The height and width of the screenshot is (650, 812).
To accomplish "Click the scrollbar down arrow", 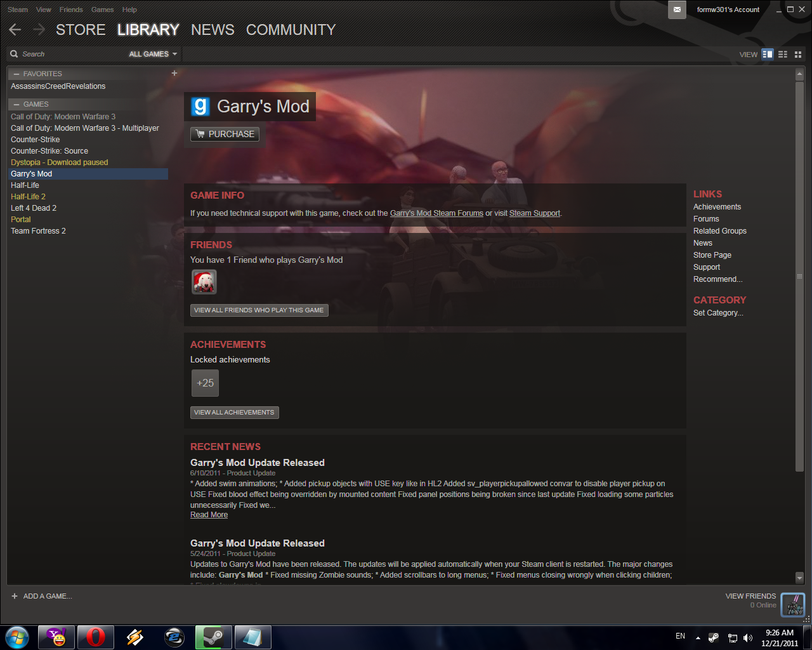I will pos(799,578).
